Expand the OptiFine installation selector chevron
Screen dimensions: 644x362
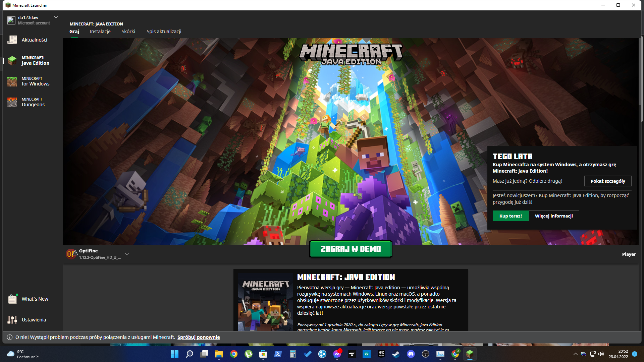(x=127, y=254)
